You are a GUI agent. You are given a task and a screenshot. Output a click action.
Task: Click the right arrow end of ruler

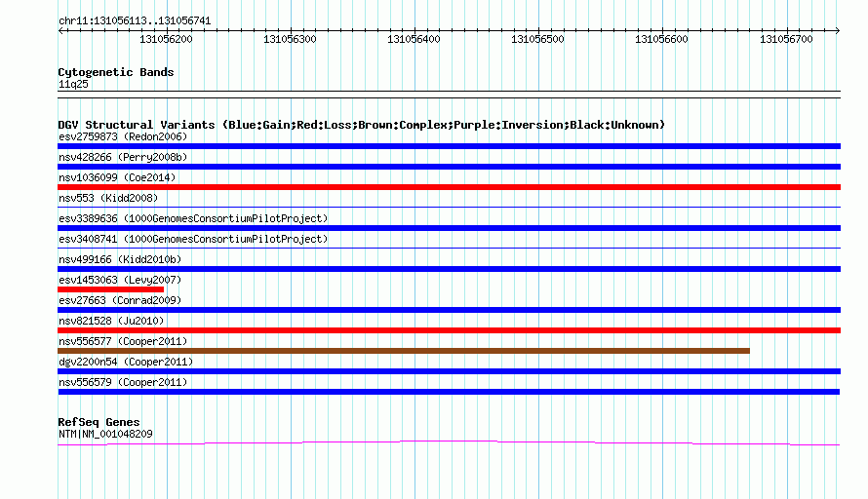[x=838, y=30]
